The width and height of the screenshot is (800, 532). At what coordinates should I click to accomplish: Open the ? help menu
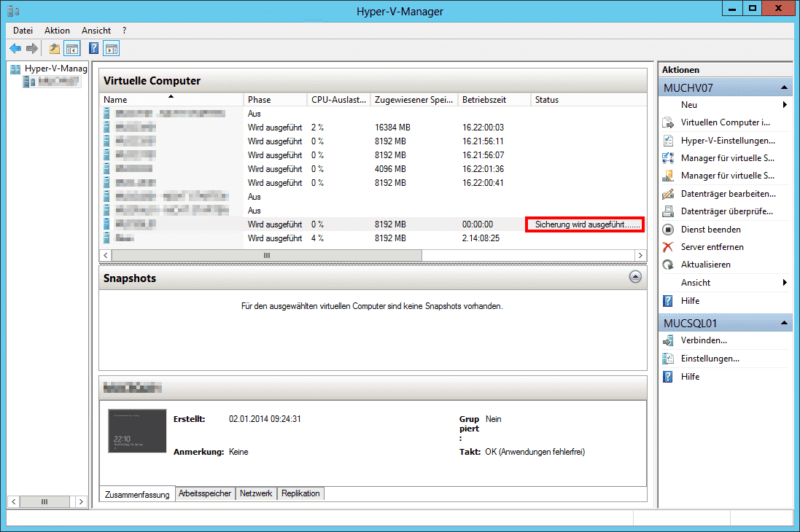(124, 31)
